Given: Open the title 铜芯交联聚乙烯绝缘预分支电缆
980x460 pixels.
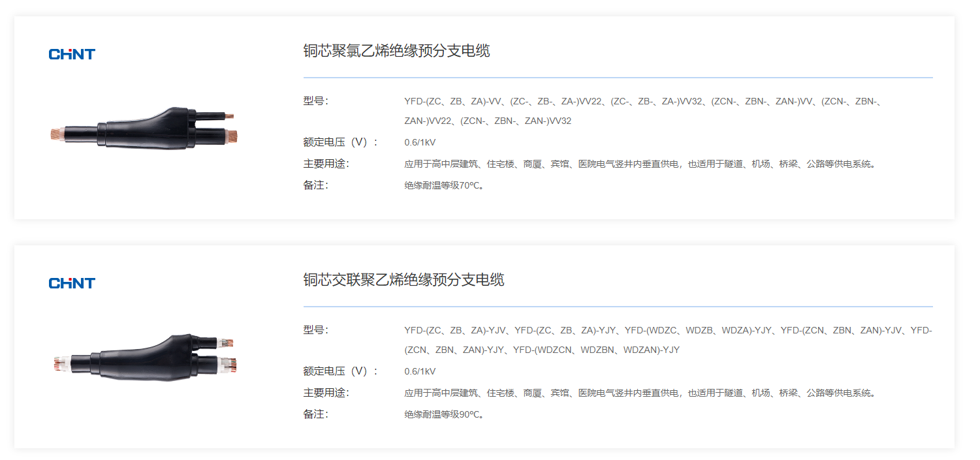Looking at the screenshot, I should click(x=403, y=280).
